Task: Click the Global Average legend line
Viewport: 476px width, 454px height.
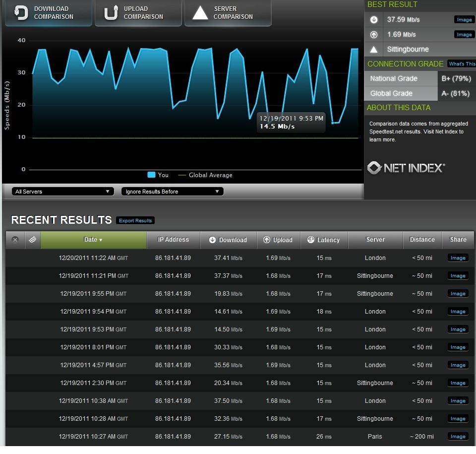Action: tap(182, 175)
